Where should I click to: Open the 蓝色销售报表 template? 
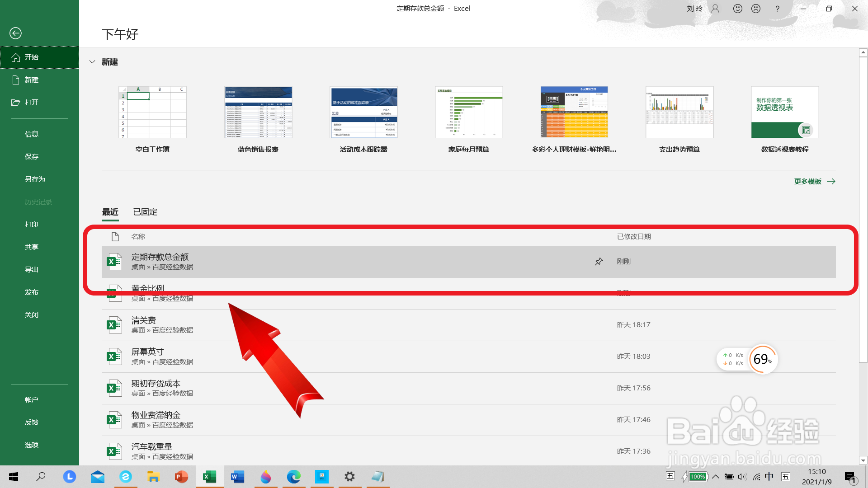tap(258, 112)
